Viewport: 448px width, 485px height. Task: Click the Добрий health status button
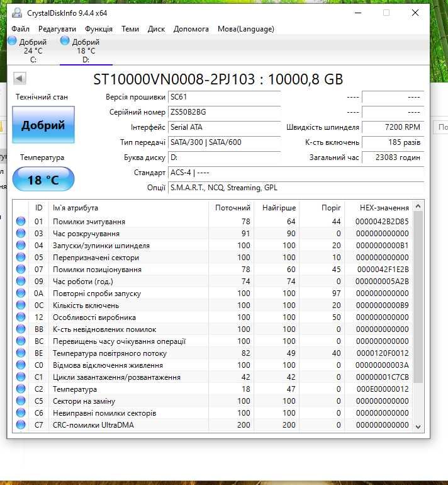pos(43,125)
